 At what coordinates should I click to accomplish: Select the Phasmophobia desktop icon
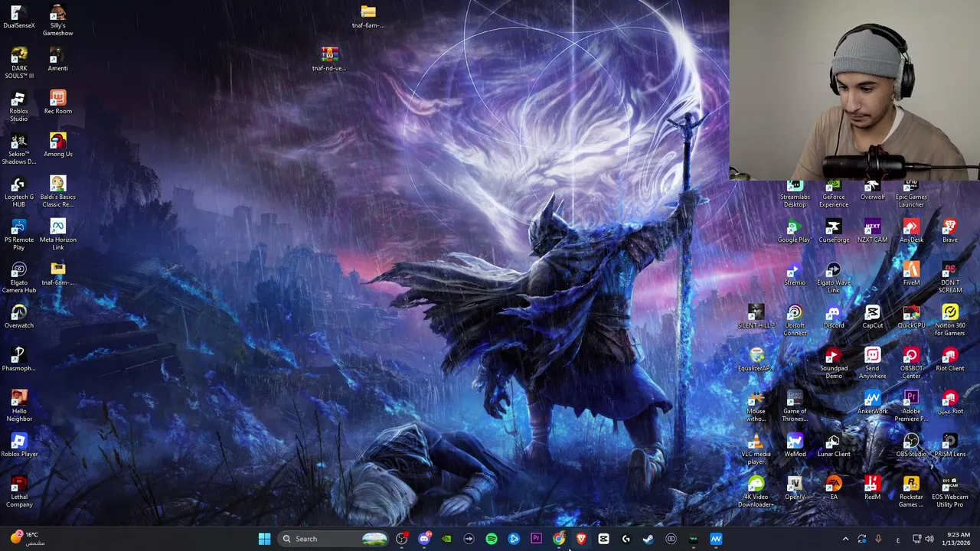[x=19, y=360]
